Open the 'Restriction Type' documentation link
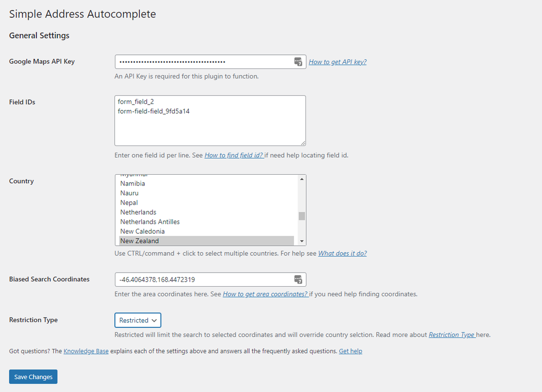 452,335
